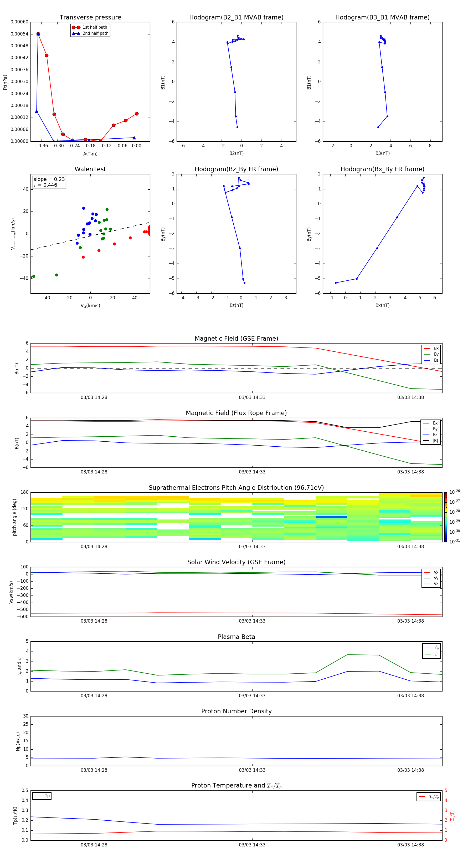Click the red 'Te/Tp' legend entry
This screenshot has height=868, width=473.
pos(429,796)
